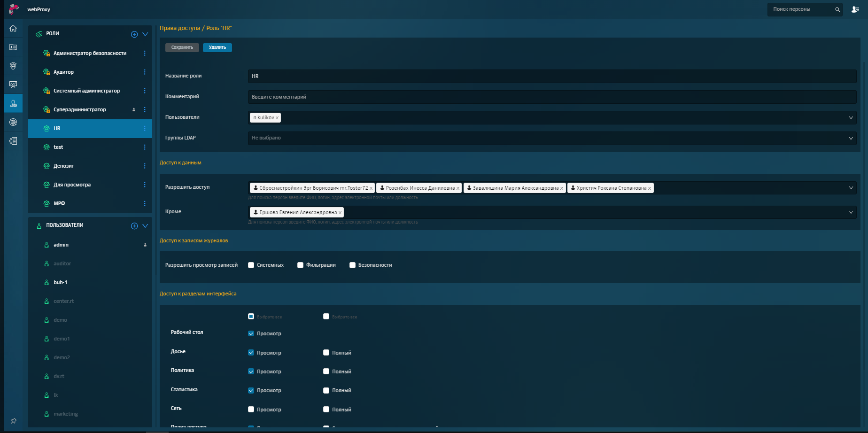868x433 pixels.
Task: Open the n.kulikov user link
Action: tap(263, 118)
